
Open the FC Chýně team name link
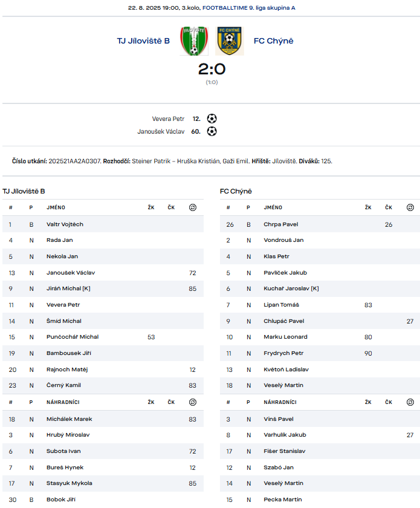(x=274, y=41)
